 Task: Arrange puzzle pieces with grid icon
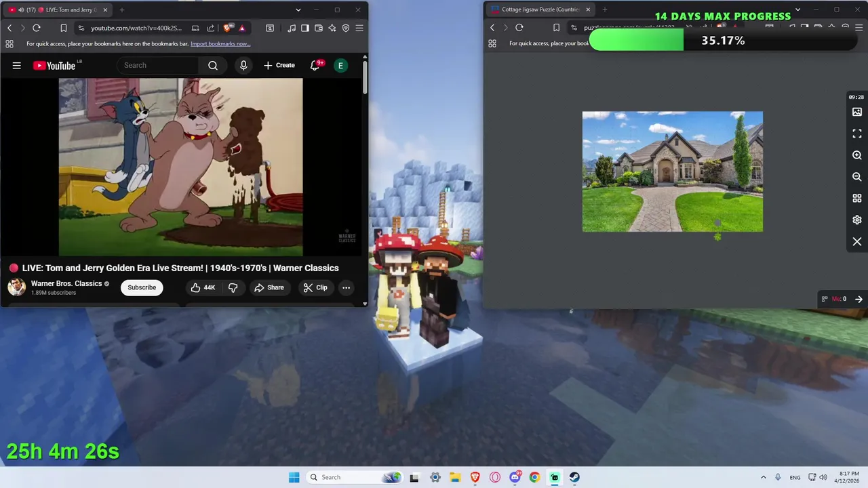click(857, 199)
